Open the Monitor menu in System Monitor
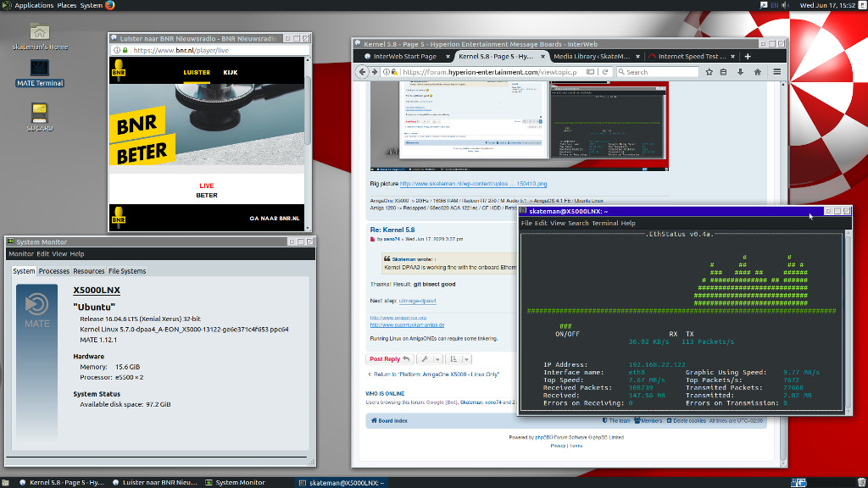 (x=21, y=254)
